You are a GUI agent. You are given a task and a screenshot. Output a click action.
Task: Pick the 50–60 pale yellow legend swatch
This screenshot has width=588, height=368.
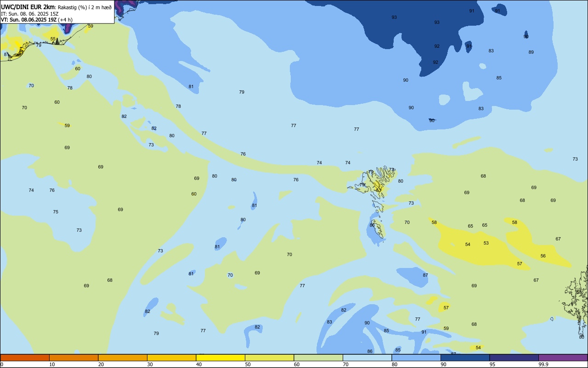269,357
